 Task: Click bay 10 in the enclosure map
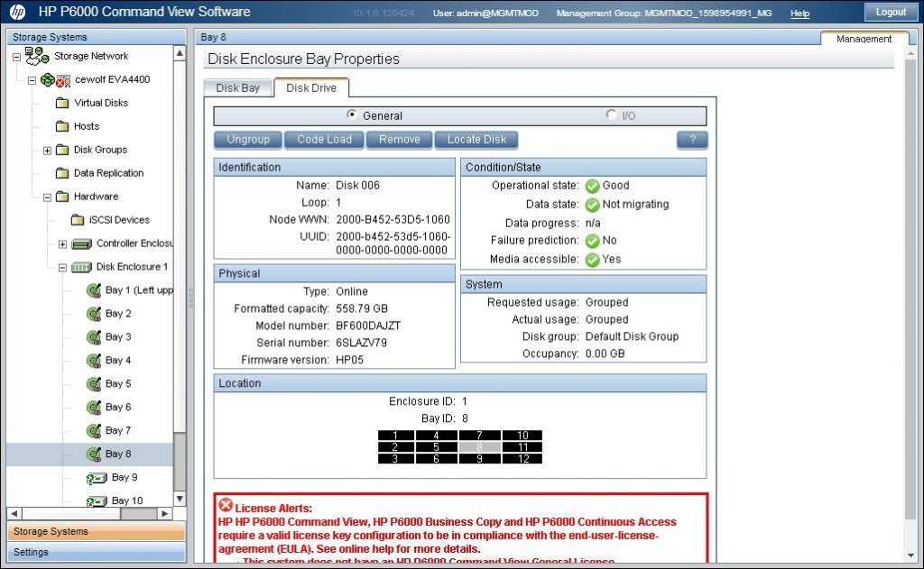click(522, 436)
